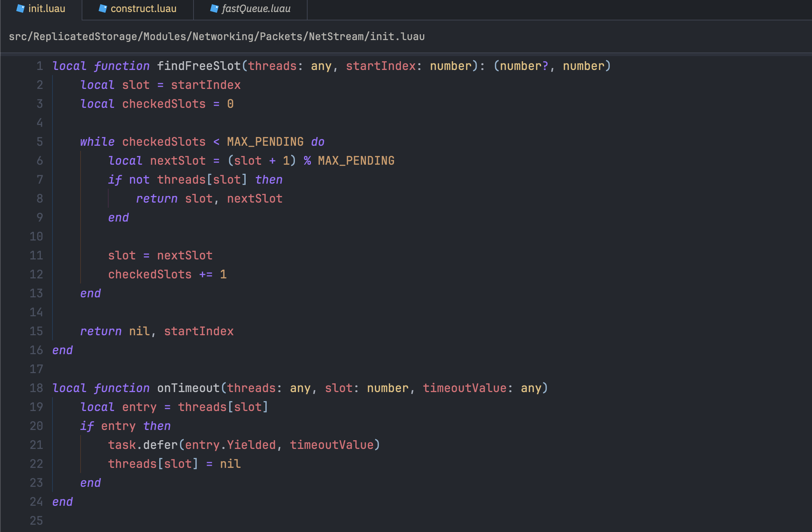Viewport: 812px width, 532px height.
Task: Click 'if entry then' on line 20
Action: click(125, 426)
